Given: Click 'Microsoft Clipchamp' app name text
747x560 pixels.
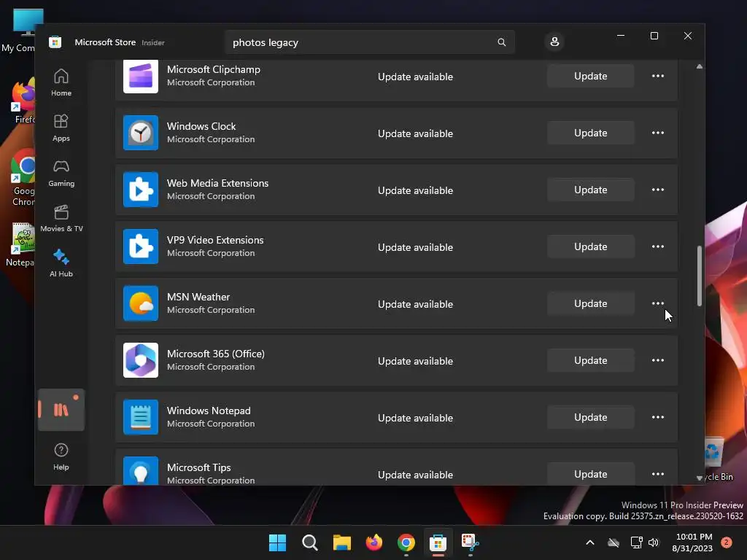Looking at the screenshot, I should click(214, 69).
